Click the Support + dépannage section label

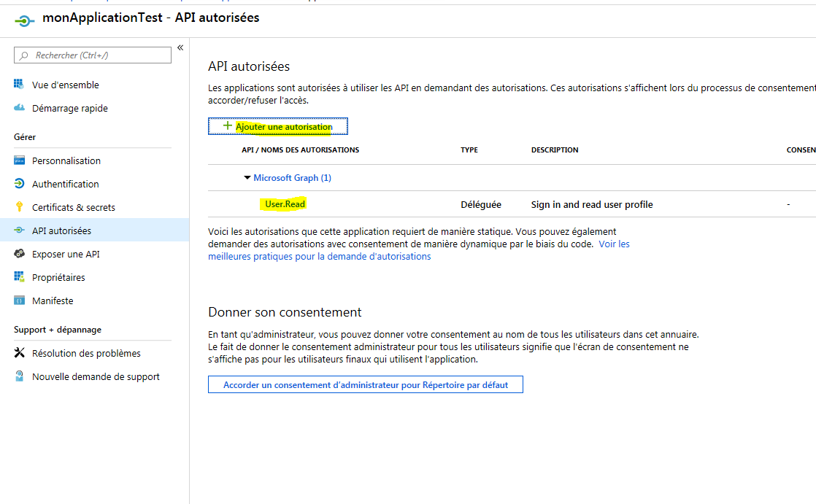[x=58, y=330]
